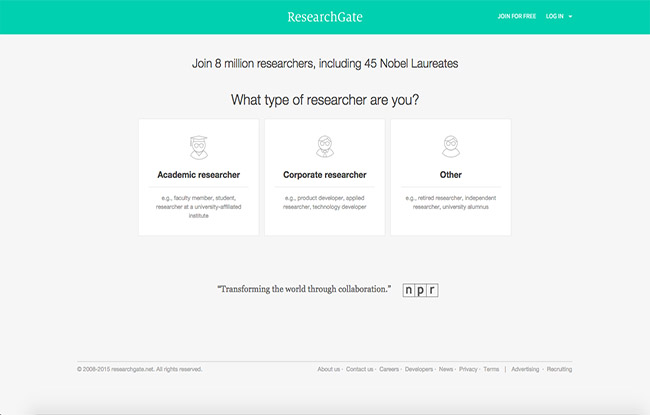Select the Corporate researcher heading
This screenshot has width=650, height=415.
(325, 175)
